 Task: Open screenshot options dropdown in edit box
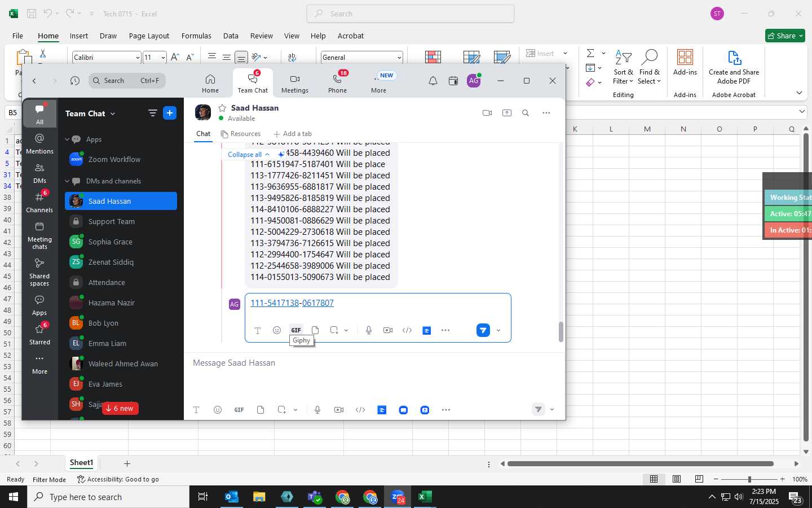pyautogui.click(x=346, y=330)
